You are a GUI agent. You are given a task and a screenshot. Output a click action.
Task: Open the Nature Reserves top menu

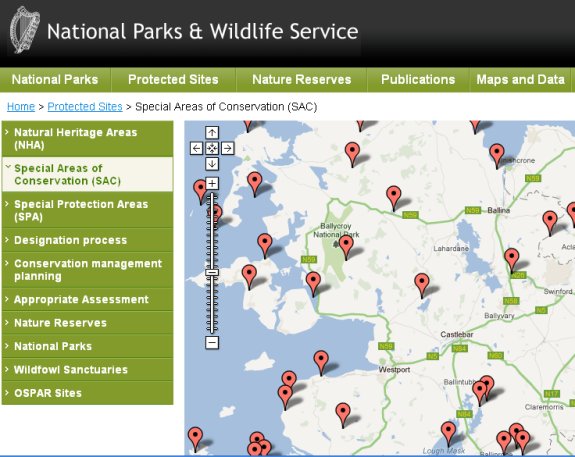(301, 80)
